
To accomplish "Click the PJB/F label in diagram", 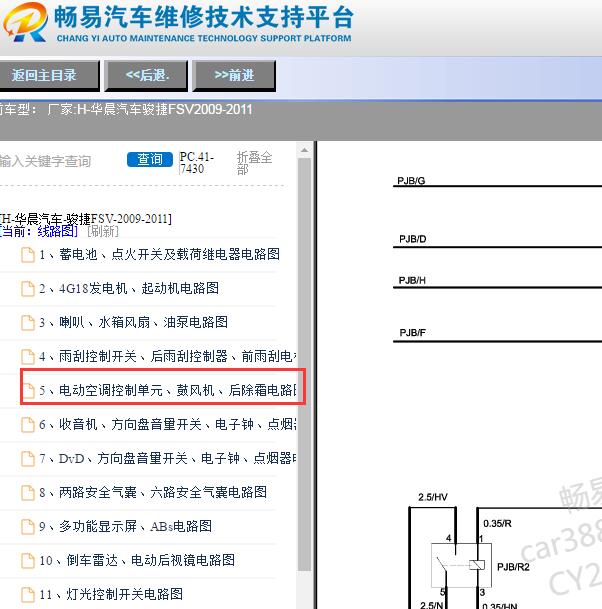I will click(x=412, y=333).
